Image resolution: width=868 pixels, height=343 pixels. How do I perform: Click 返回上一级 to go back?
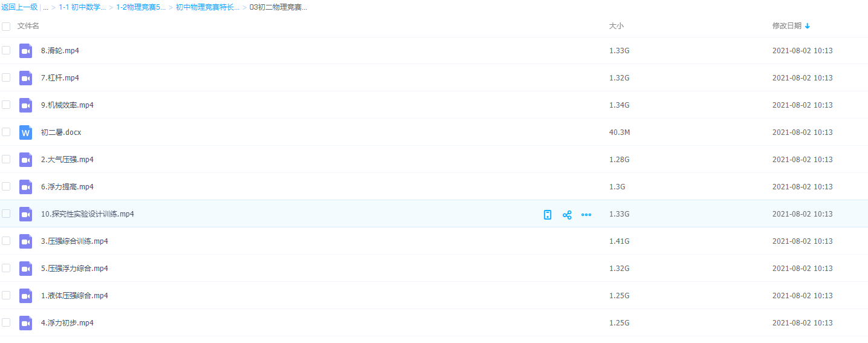point(19,7)
